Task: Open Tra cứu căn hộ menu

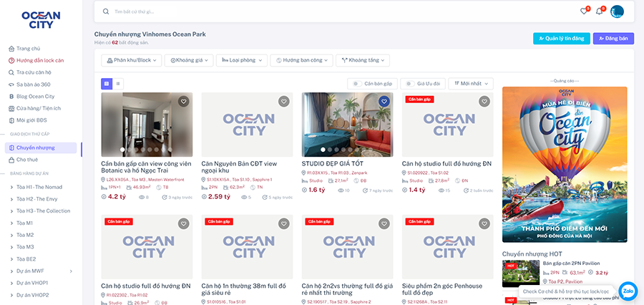Action: click(34, 72)
